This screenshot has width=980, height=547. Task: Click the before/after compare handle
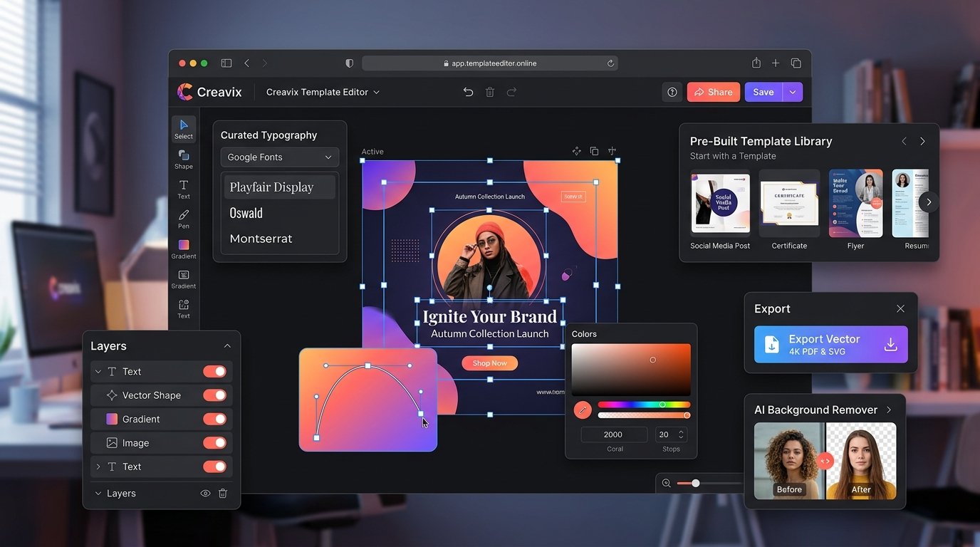point(825,461)
